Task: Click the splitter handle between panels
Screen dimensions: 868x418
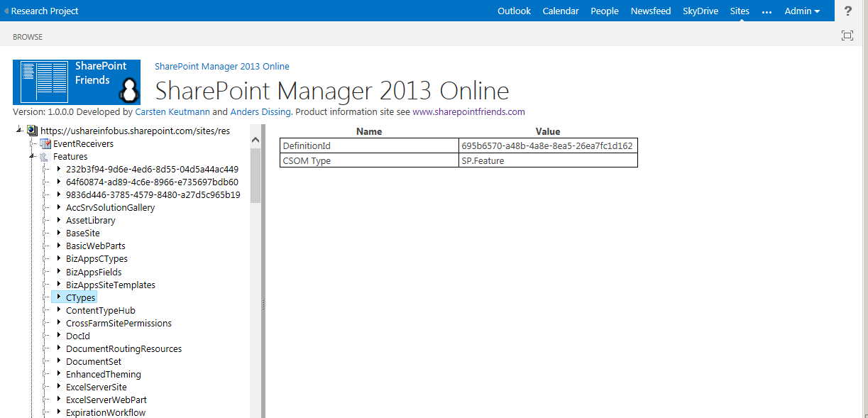Action: (263, 304)
